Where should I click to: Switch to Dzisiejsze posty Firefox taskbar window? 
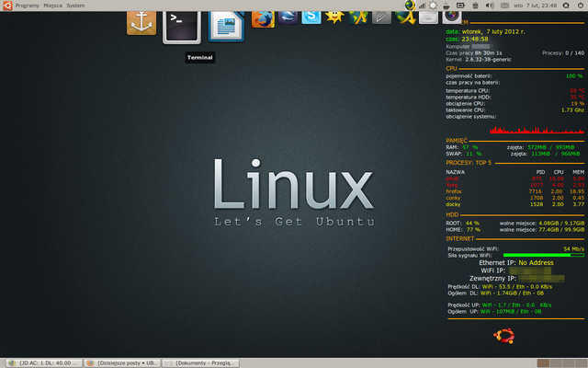122,363
